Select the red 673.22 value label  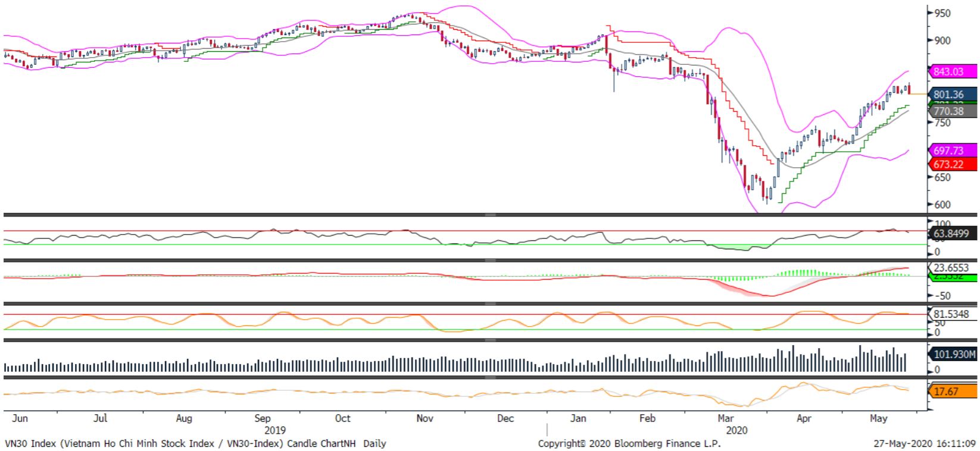tap(953, 164)
